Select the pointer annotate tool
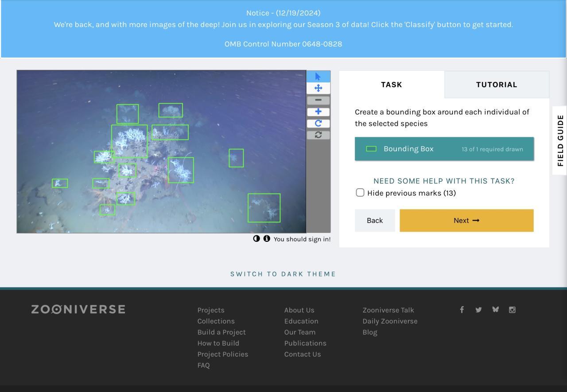Image resolution: width=567 pixels, height=392 pixels. pos(318,76)
